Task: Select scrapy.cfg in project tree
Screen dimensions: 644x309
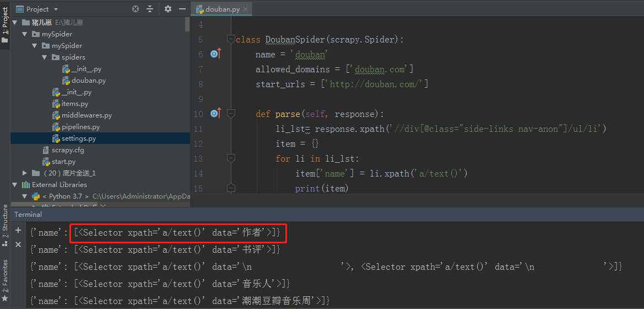Action: 68,150
